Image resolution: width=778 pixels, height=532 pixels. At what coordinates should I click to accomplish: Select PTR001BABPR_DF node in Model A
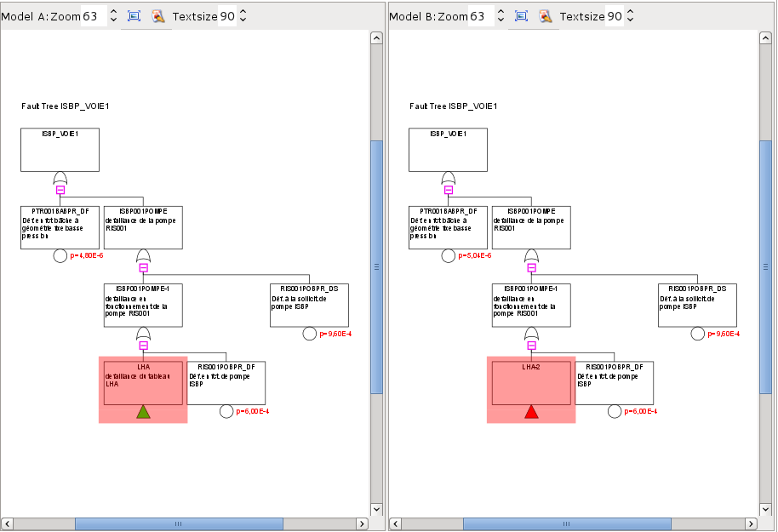(x=60, y=228)
